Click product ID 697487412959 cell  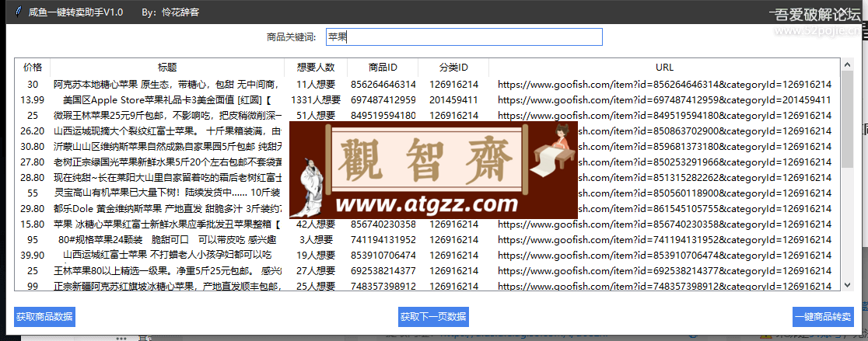click(x=383, y=100)
